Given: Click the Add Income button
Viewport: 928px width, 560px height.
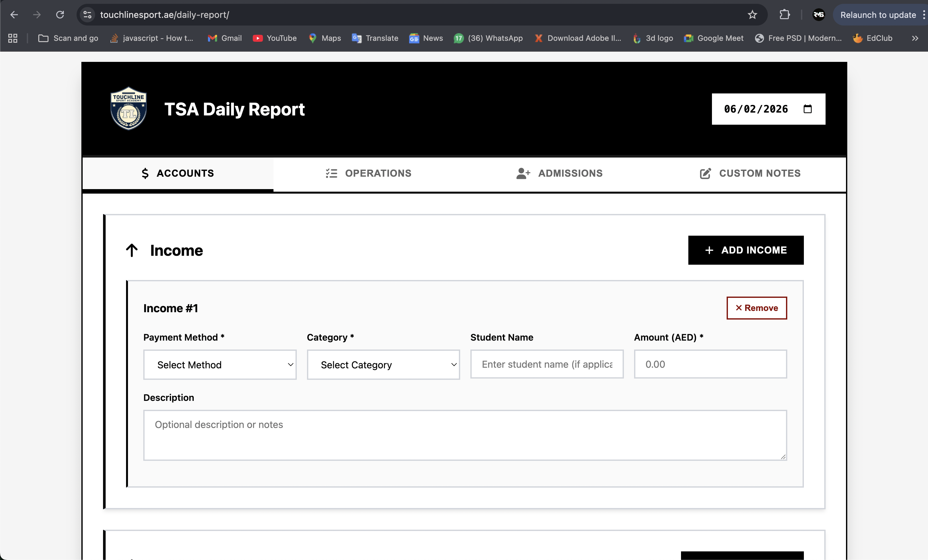Looking at the screenshot, I should [x=746, y=250].
